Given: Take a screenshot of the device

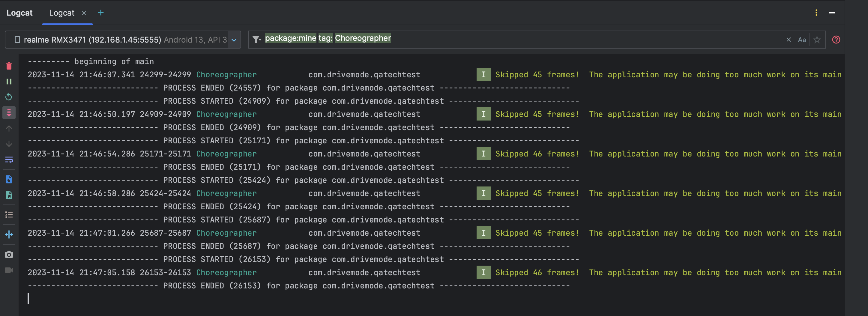Looking at the screenshot, I should 9,254.
